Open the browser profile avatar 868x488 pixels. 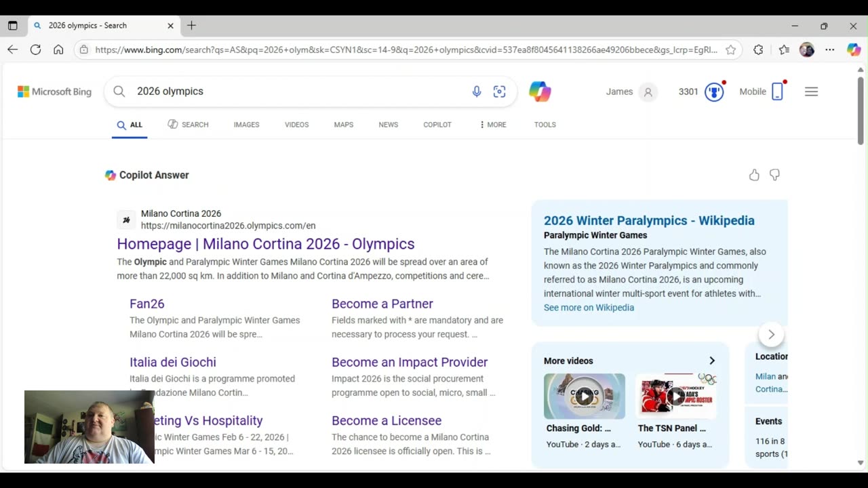[807, 49]
